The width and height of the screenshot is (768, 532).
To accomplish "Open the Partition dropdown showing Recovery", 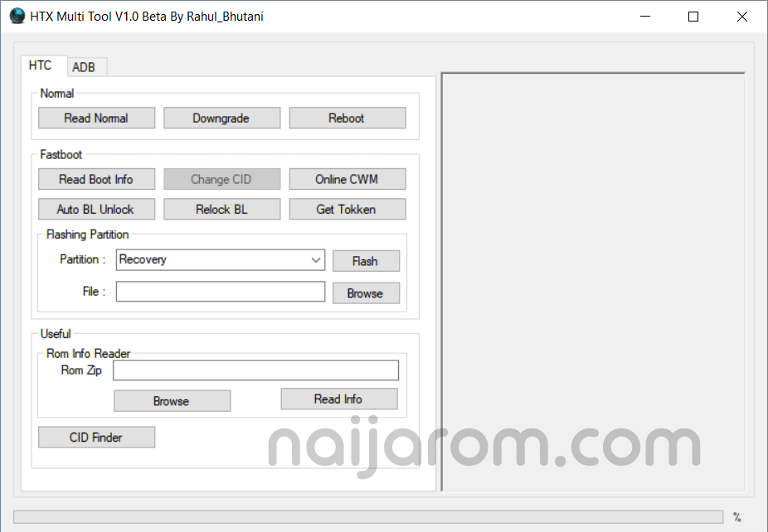I will click(x=220, y=260).
